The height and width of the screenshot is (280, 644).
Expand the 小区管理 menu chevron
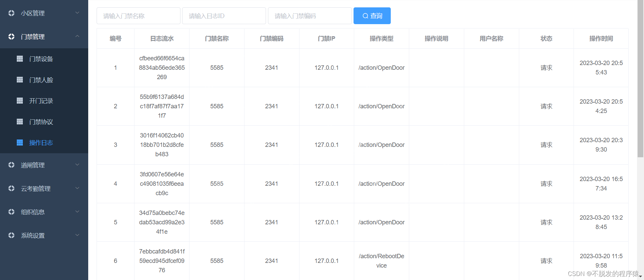[x=77, y=13]
